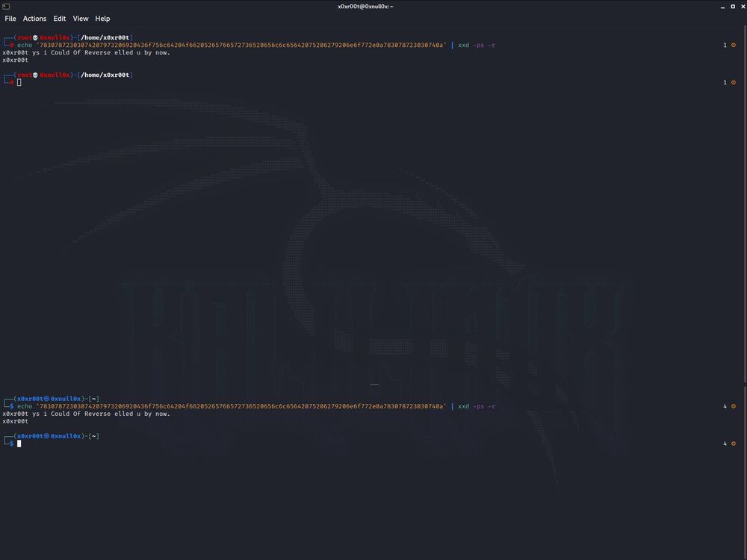Open the Edit menu
Image resolution: width=747 pixels, height=560 pixels.
[60, 19]
